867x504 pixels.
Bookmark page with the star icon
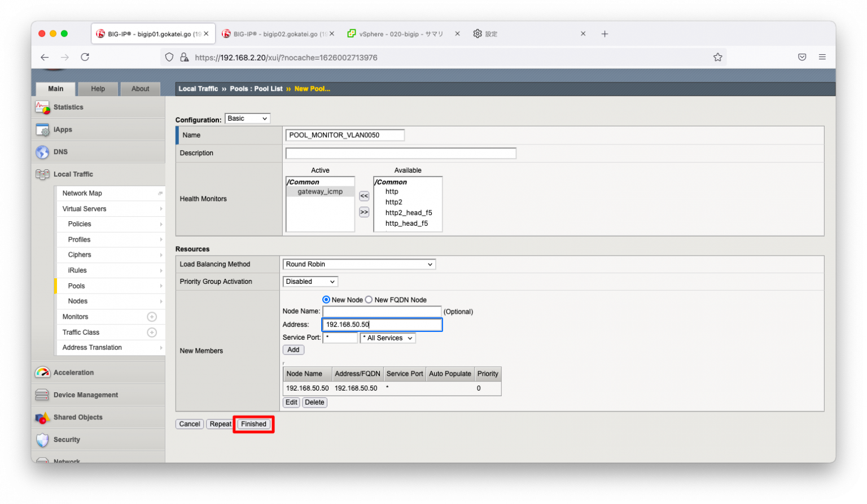(717, 57)
